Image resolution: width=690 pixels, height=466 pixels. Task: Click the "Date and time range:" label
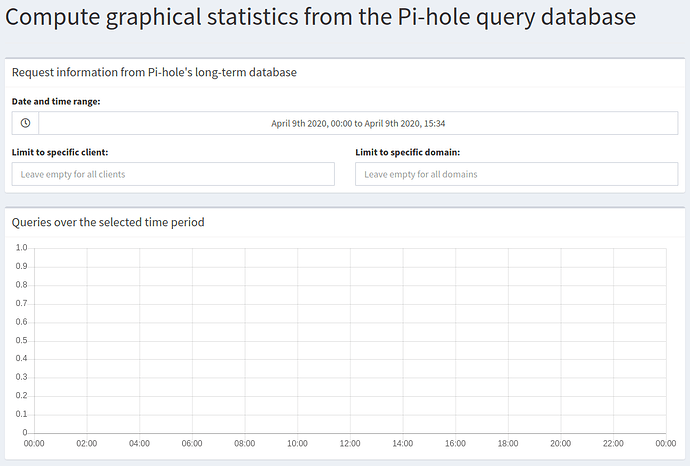tap(56, 101)
